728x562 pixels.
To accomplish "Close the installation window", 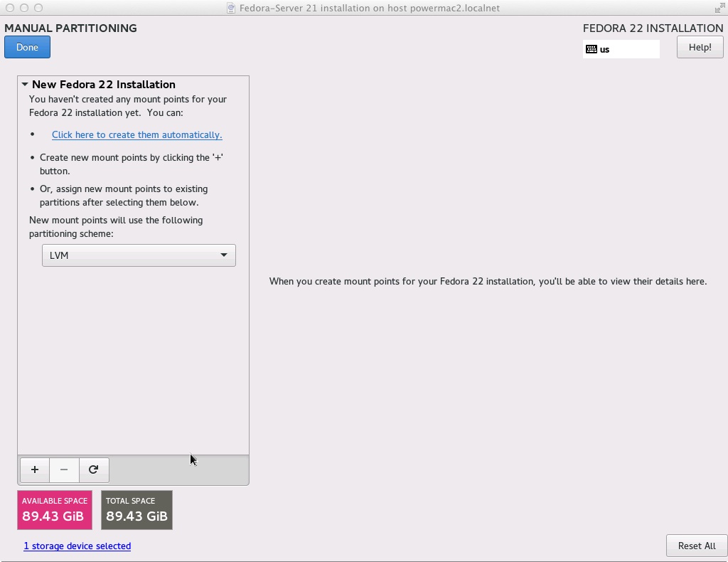I will point(10,8).
